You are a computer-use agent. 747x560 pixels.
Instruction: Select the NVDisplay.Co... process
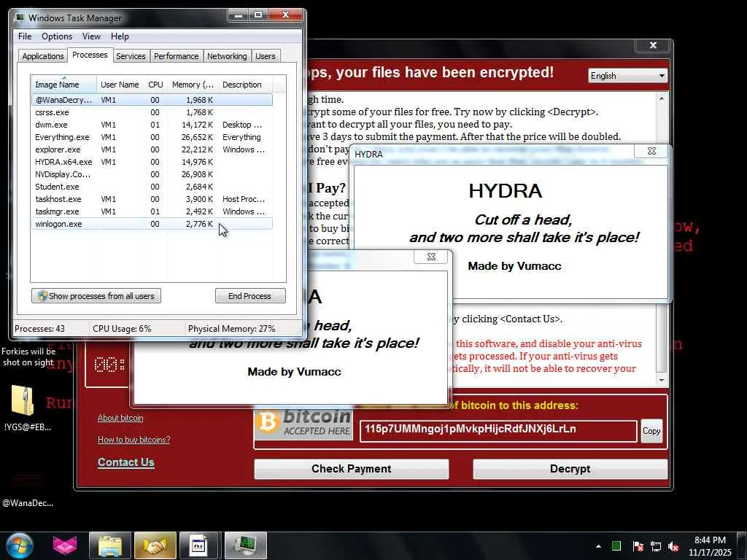pos(152,174)
